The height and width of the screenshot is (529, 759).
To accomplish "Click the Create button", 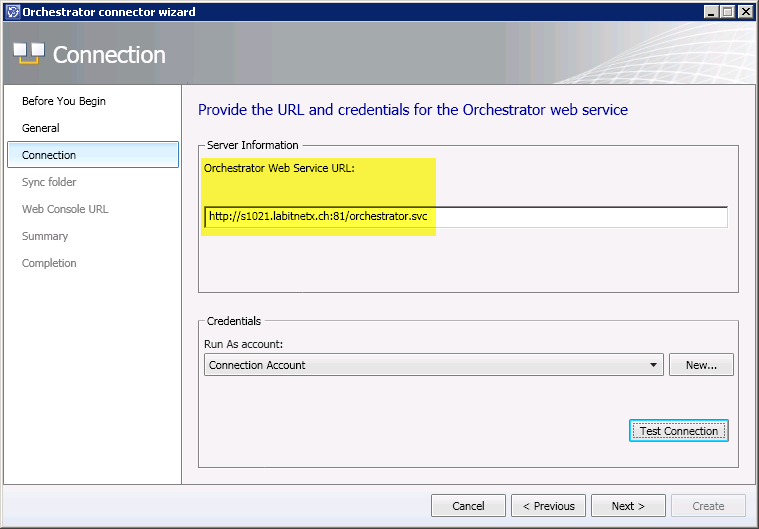I will point(708,506).
